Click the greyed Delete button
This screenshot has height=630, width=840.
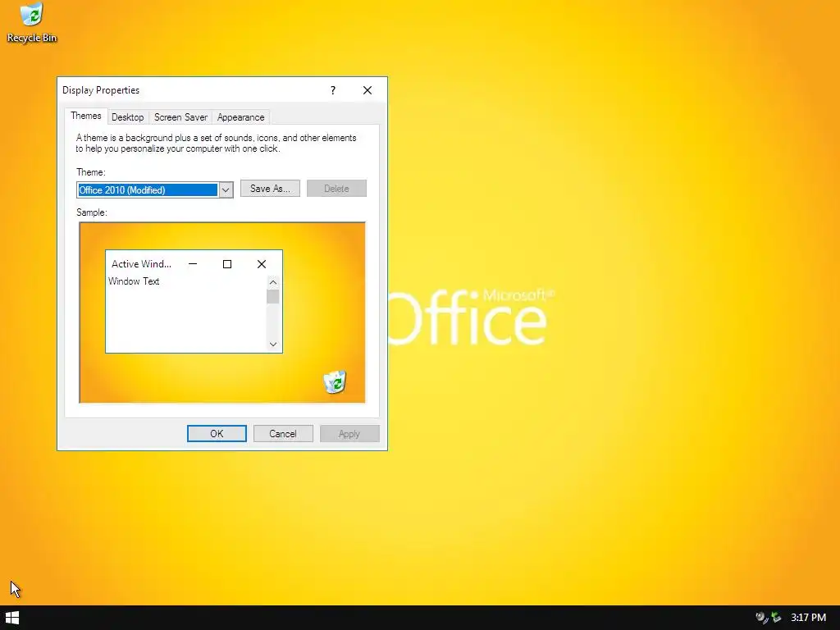click(336, 189)
